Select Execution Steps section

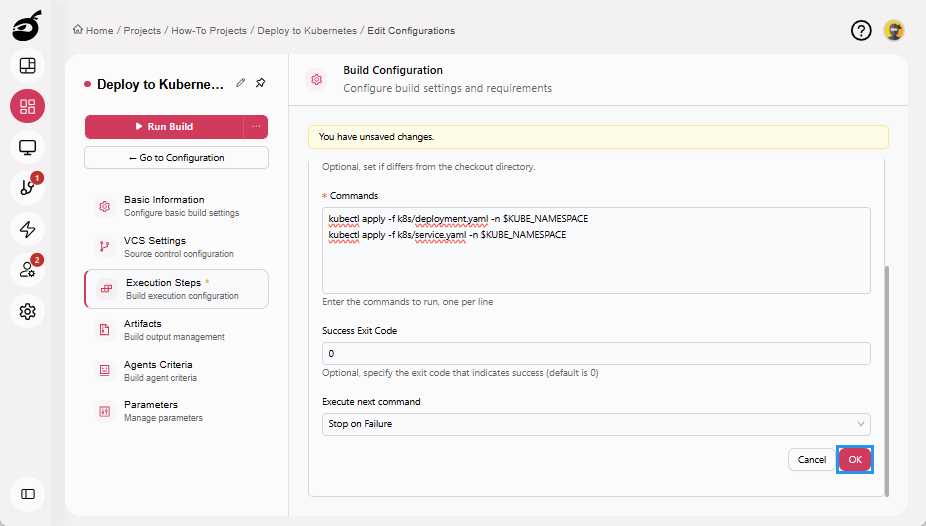pos(176,289)
